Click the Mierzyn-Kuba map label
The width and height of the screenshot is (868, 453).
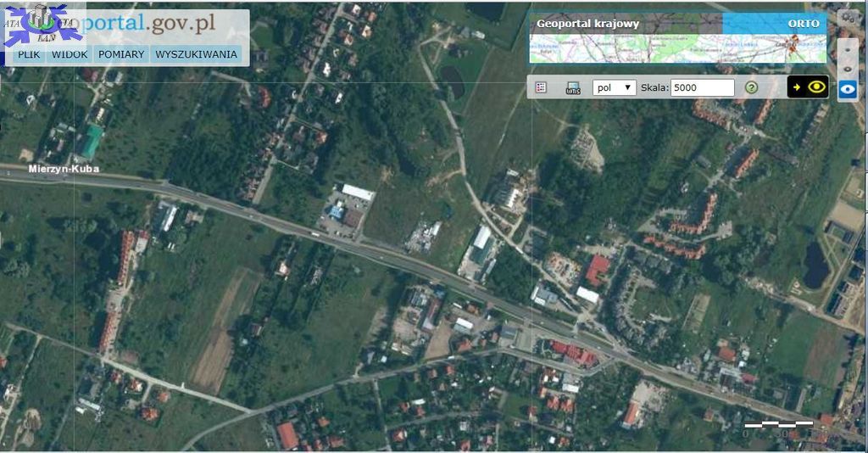click(x=64, y=169)
